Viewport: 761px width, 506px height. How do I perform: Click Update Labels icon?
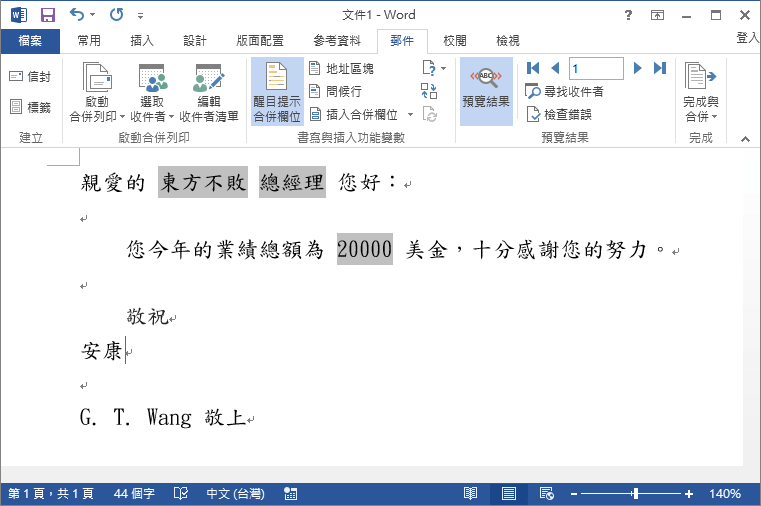(x=430, y=114)
